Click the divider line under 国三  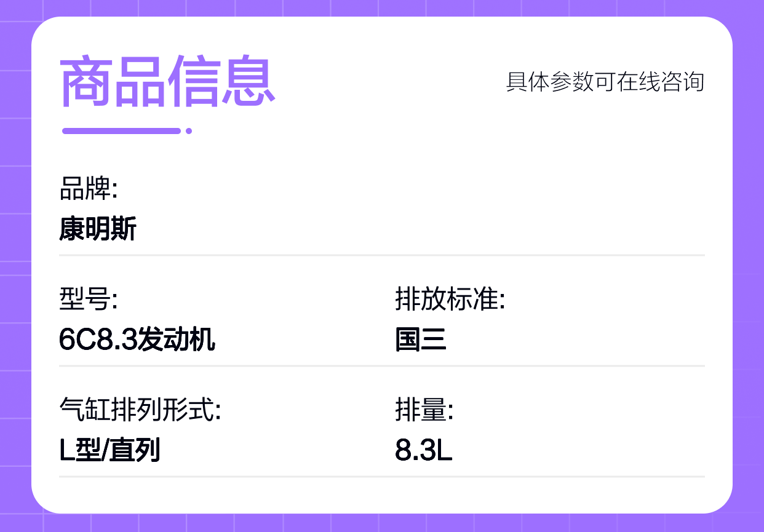(382, 365)
